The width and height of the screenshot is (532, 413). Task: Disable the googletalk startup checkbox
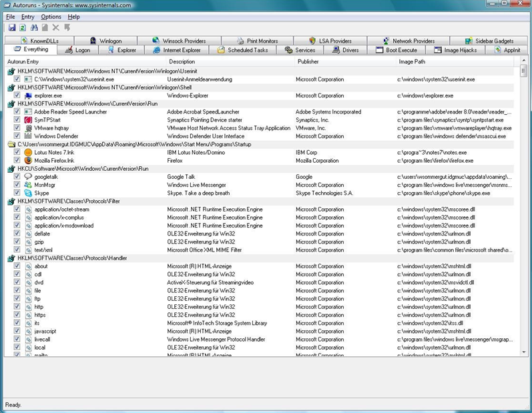click(x=17, y=176)
